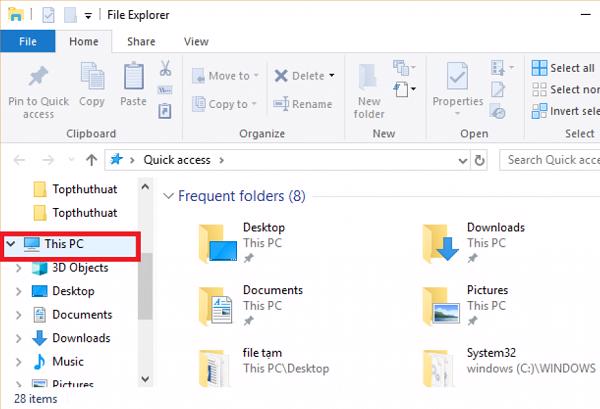
Task: Open the File menu
Action: click(x=26, y=42)
